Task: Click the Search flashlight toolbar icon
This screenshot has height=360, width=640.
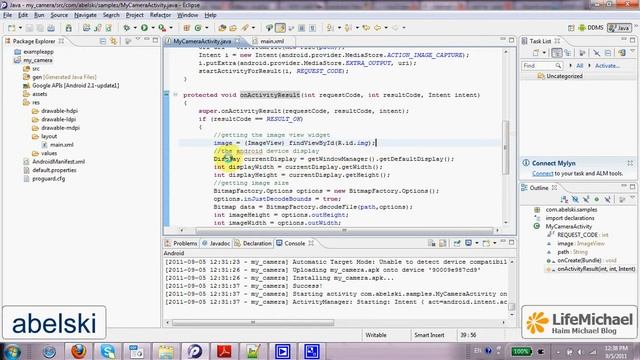Action: click(244, 28)
